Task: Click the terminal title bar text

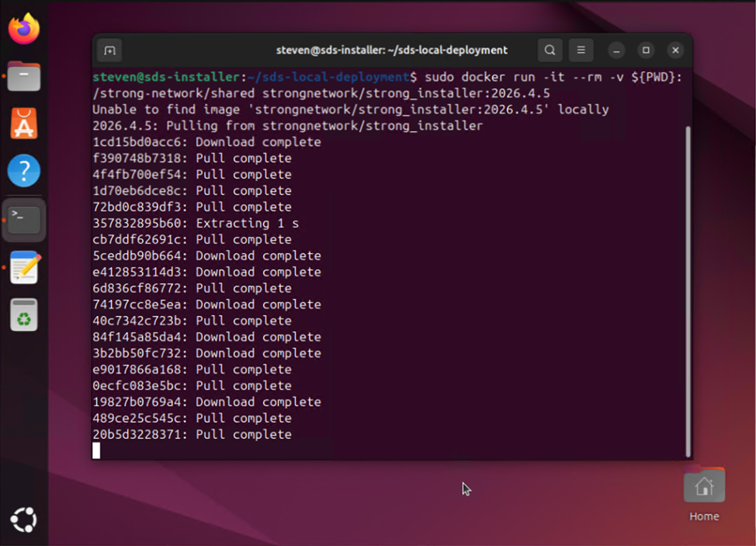Action: 391,50
